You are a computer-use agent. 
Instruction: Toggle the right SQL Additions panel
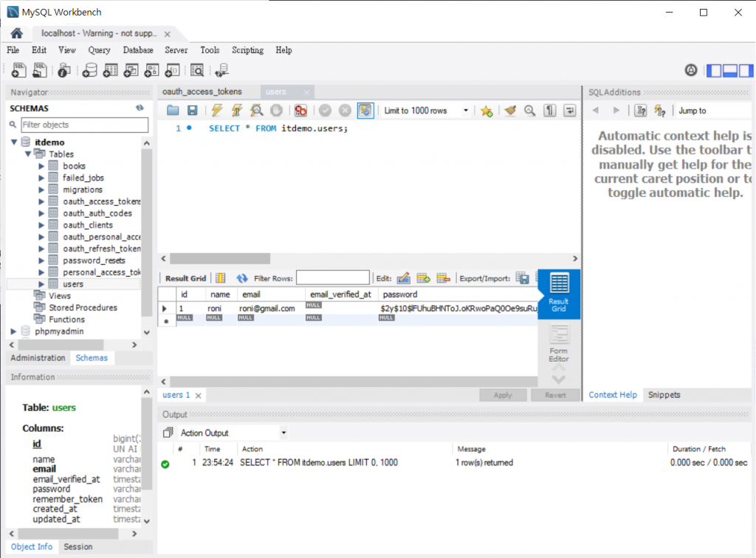[746, 70]
